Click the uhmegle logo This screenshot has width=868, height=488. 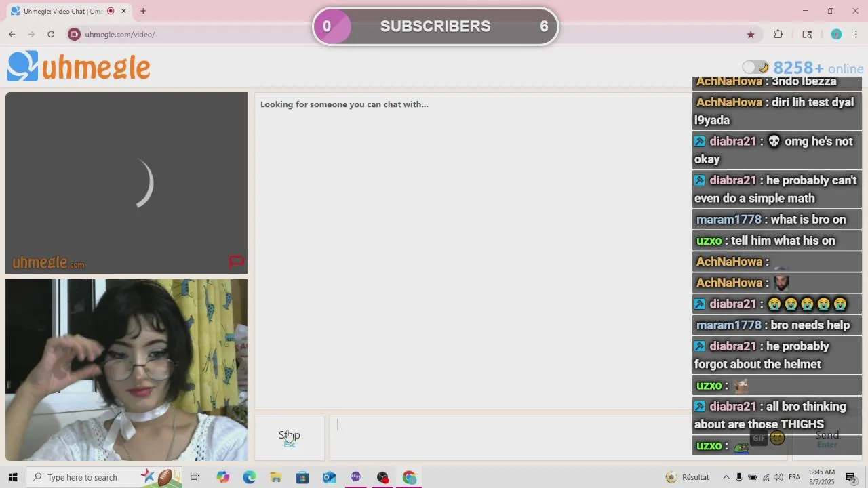(x=79, y=67)
